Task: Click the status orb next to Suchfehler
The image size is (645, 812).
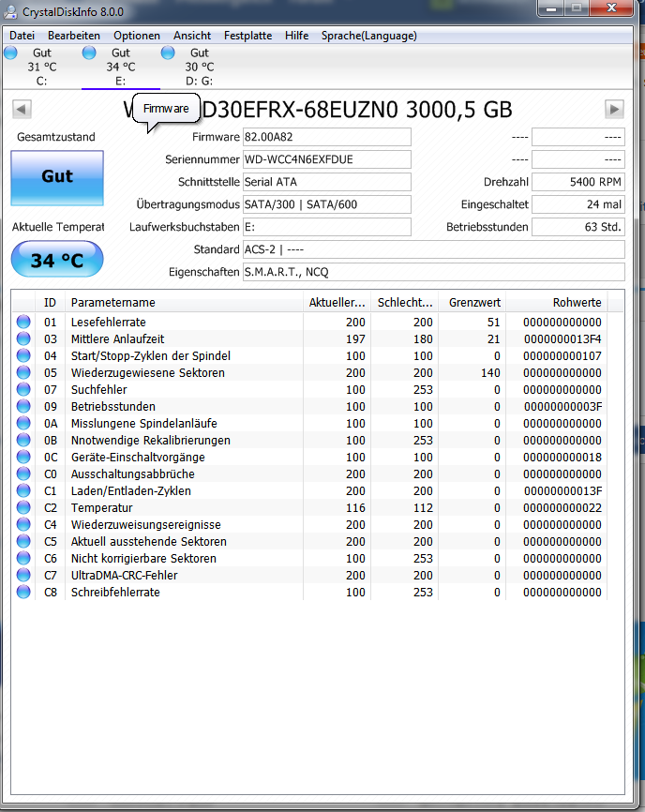Action: click(x=23, y=389)
